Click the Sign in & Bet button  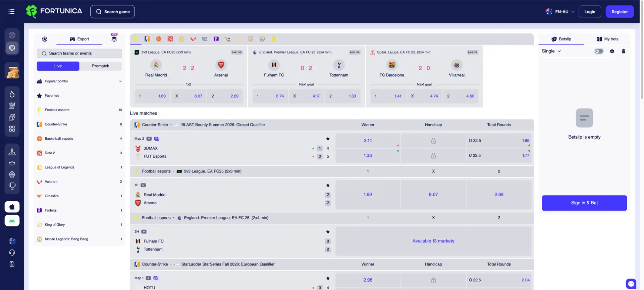[x=584, y=203]
